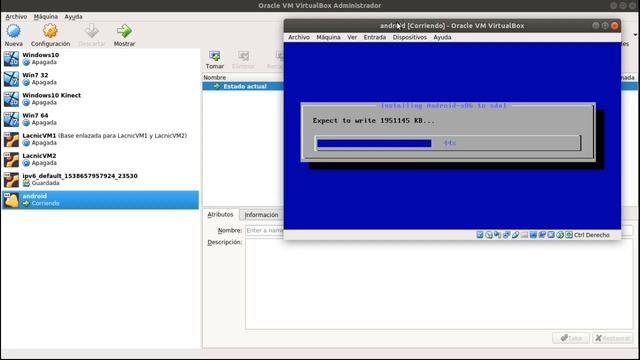Click the Mostrar green arrow icon

click(124, 31)
